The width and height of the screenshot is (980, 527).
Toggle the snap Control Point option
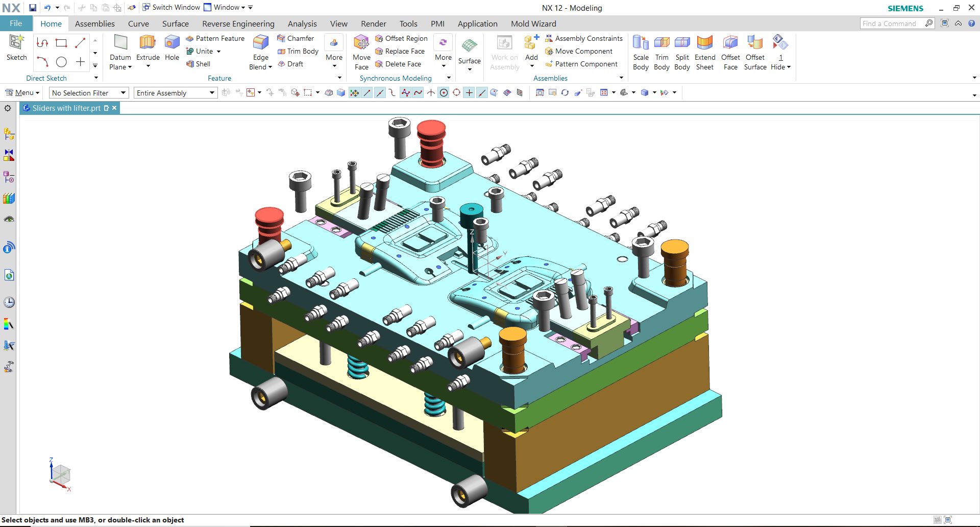(x=393, y=92)
